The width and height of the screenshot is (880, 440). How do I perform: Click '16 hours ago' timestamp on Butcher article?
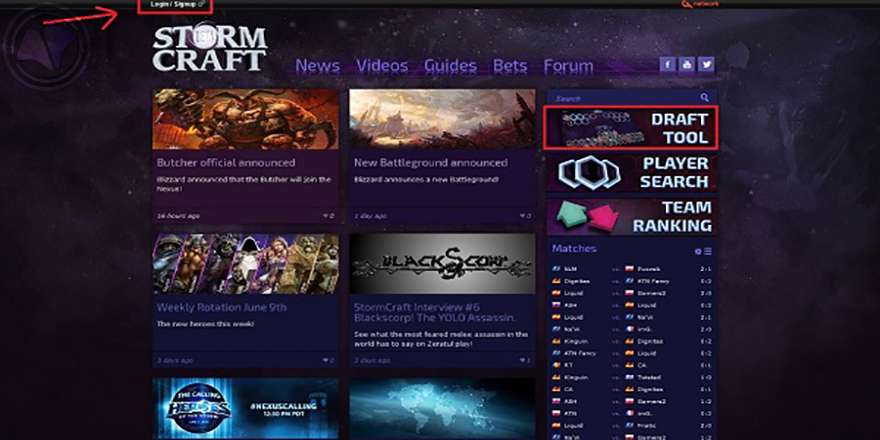[x=178, y=216]
